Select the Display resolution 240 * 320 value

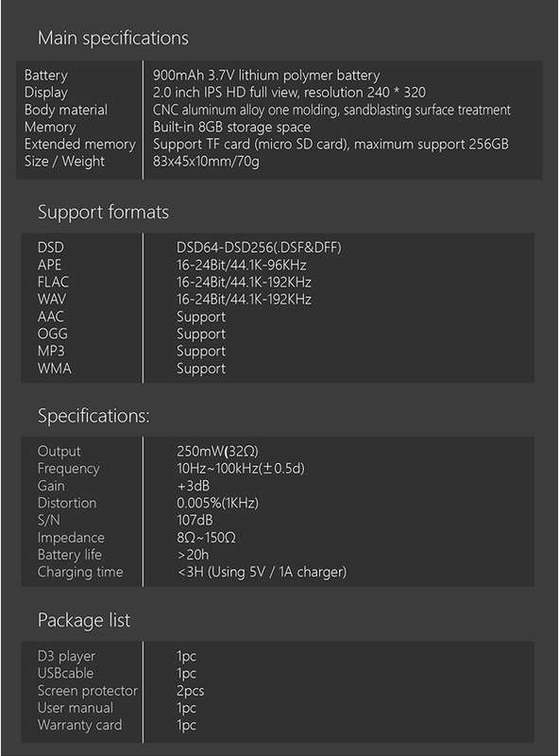pyautogui.click(x=289, y=92)
